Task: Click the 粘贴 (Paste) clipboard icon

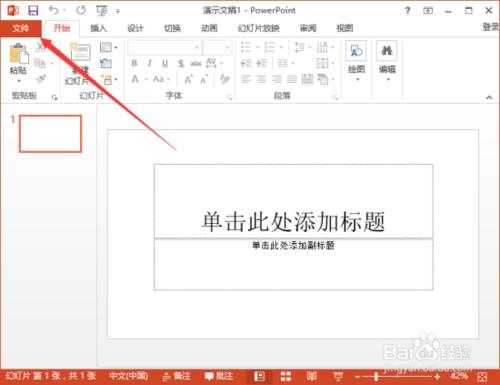Action: point(19,53)
